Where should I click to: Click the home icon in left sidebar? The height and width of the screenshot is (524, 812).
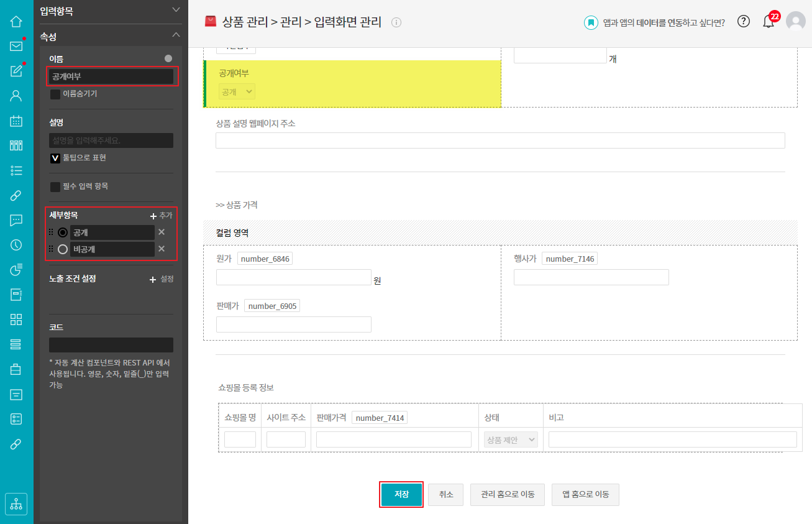pos(16,21)
